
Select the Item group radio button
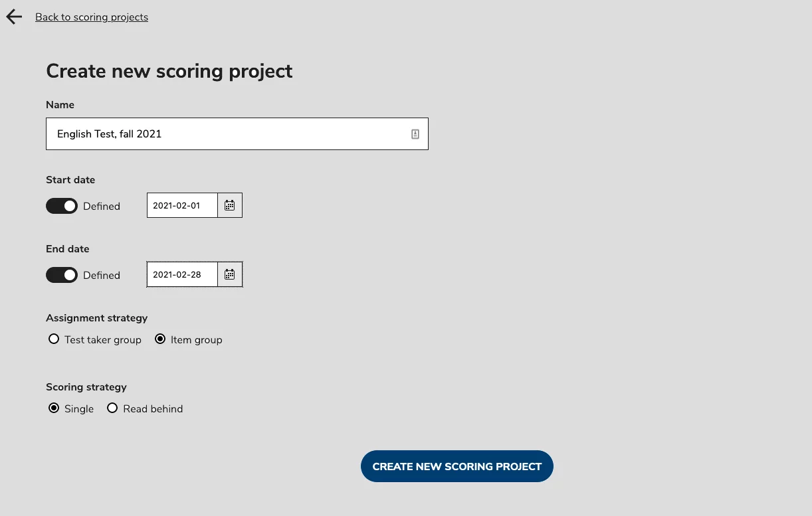tap(160, 339)
